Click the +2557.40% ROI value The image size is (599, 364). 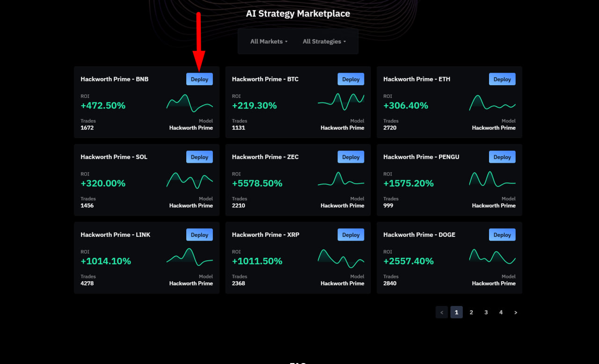point(409,261)
